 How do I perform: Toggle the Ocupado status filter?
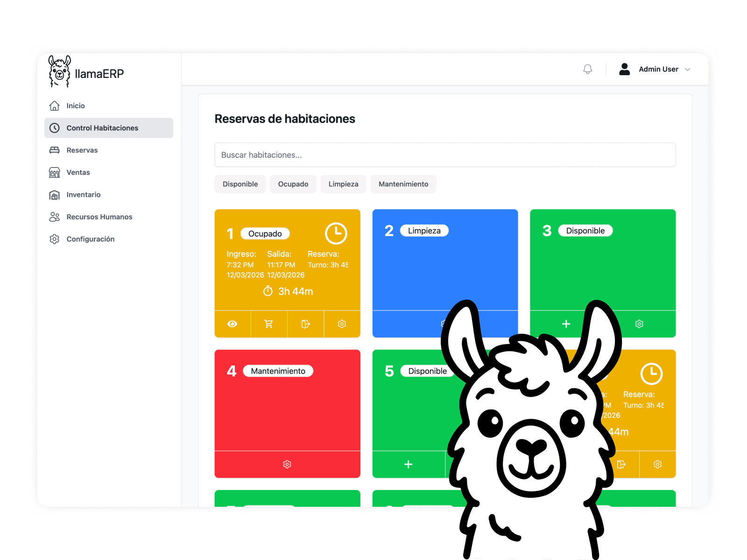293,184
